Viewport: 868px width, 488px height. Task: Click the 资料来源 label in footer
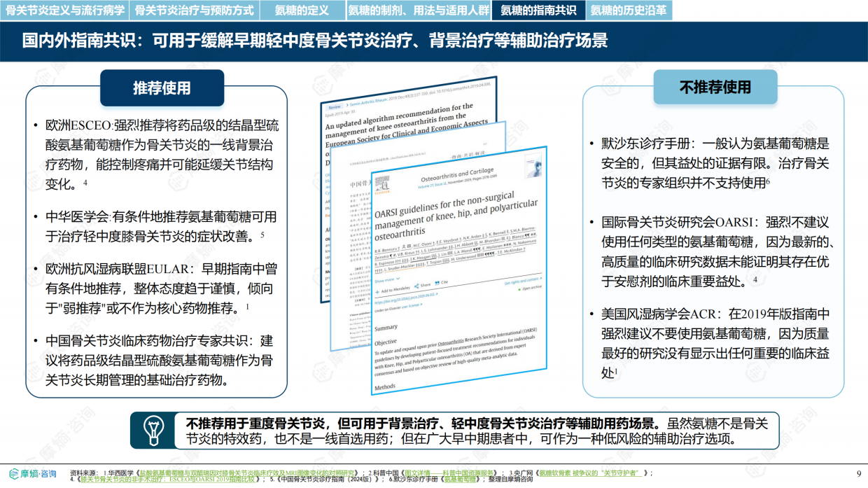pos(85,473)
